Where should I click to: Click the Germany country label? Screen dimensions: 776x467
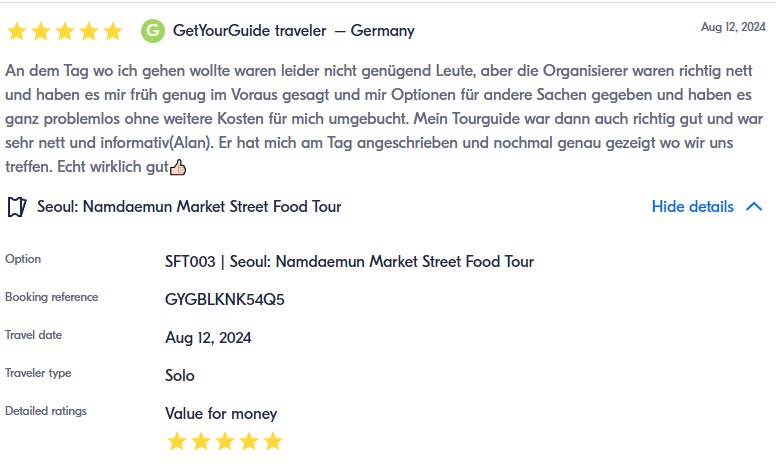382,31
